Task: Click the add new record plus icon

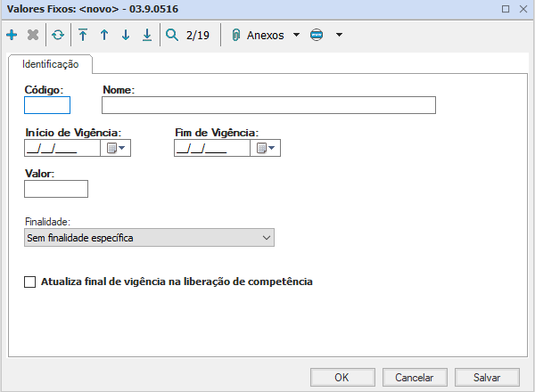Action: tap(12, 36)
